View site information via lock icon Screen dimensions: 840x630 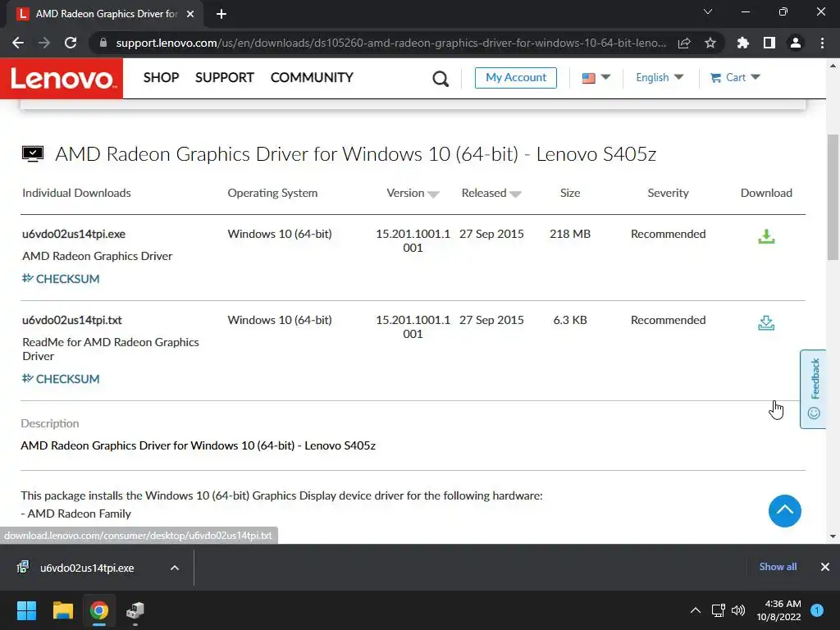click(103, 43)
